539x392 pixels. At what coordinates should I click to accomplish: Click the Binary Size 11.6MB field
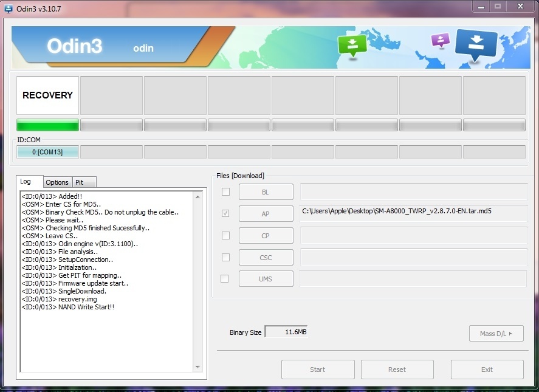[286, 332]
